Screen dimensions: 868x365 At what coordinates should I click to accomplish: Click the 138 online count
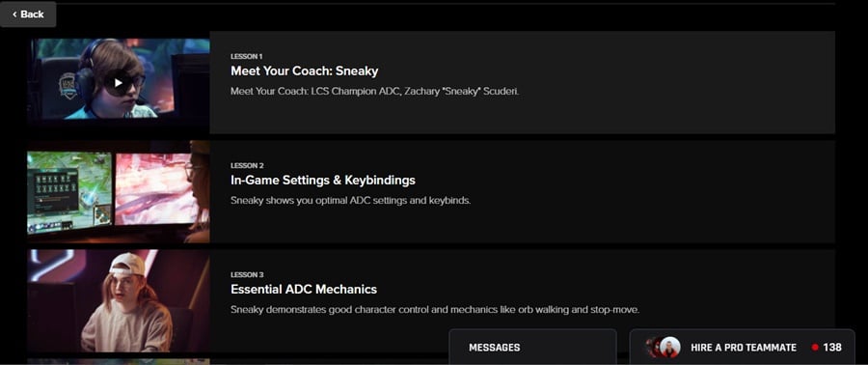pos(832,348)
